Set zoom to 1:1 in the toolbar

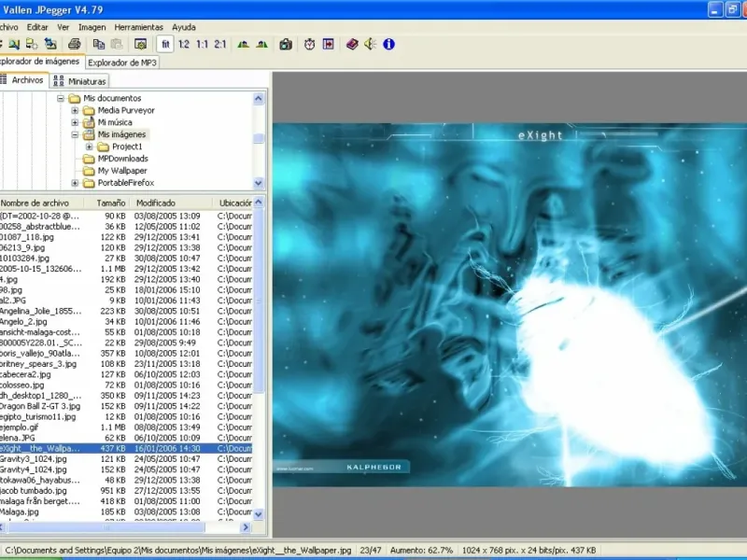pyautogui.click(x=202, y=44)
